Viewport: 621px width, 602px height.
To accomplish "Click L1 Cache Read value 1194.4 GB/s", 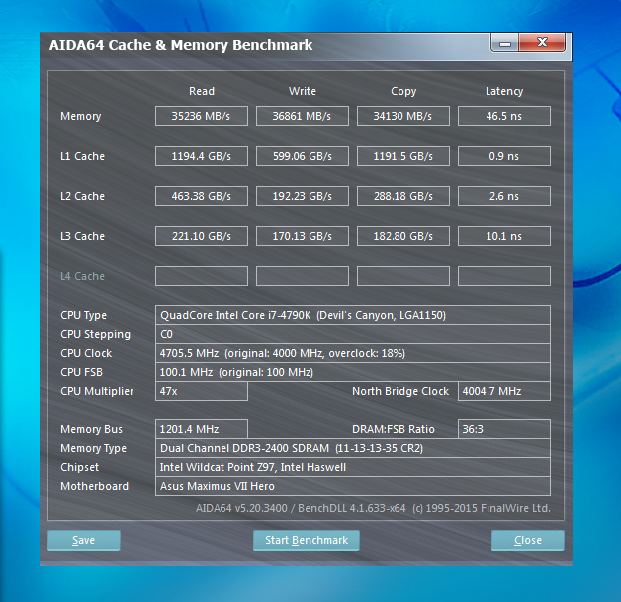I will click(201, 156).
